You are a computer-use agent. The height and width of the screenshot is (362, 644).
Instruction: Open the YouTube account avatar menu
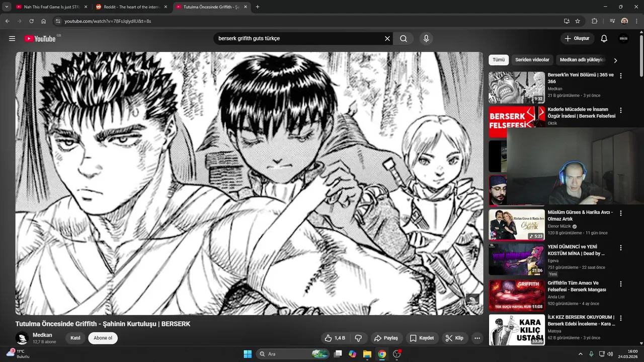(x=624, y=39)
